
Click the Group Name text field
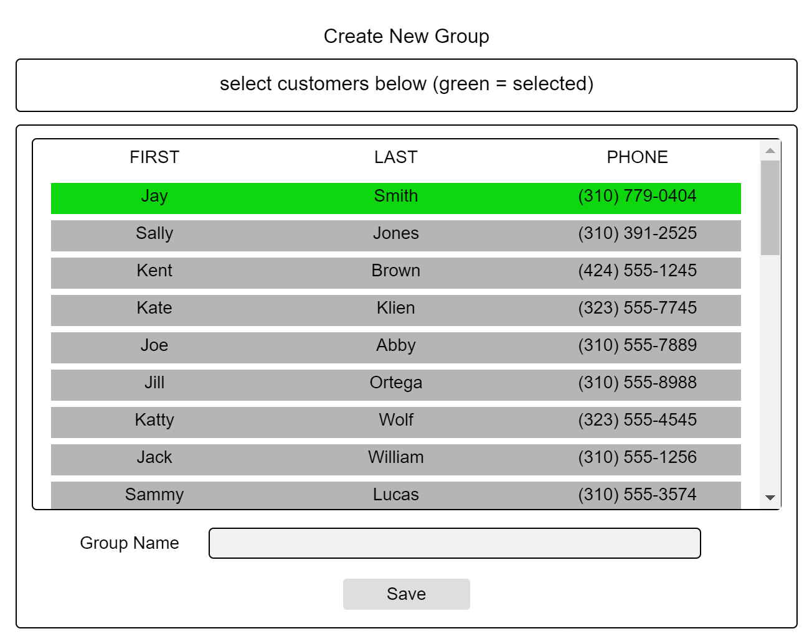pyautogui.click(x=455, y=543)
